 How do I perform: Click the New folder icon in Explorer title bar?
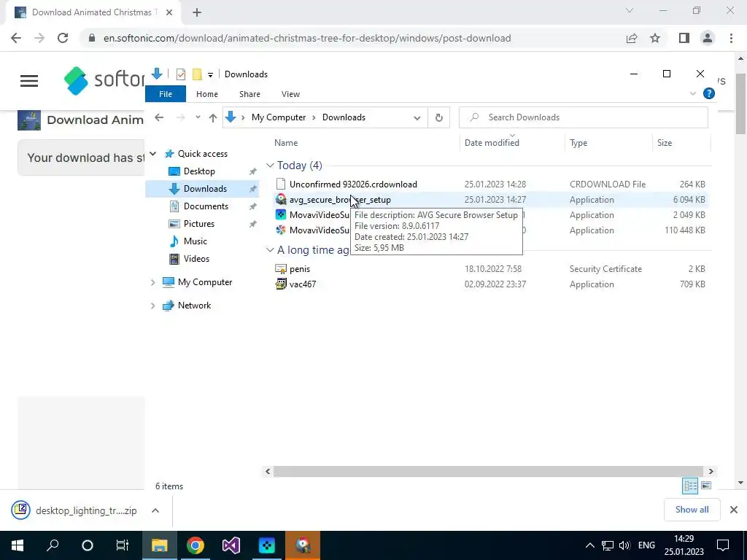197,74
